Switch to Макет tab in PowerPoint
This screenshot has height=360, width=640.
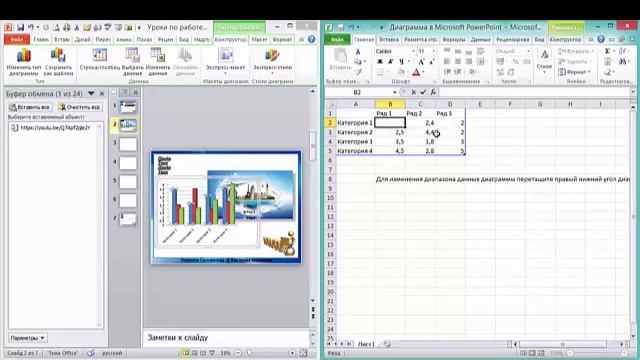click(259, 40)
